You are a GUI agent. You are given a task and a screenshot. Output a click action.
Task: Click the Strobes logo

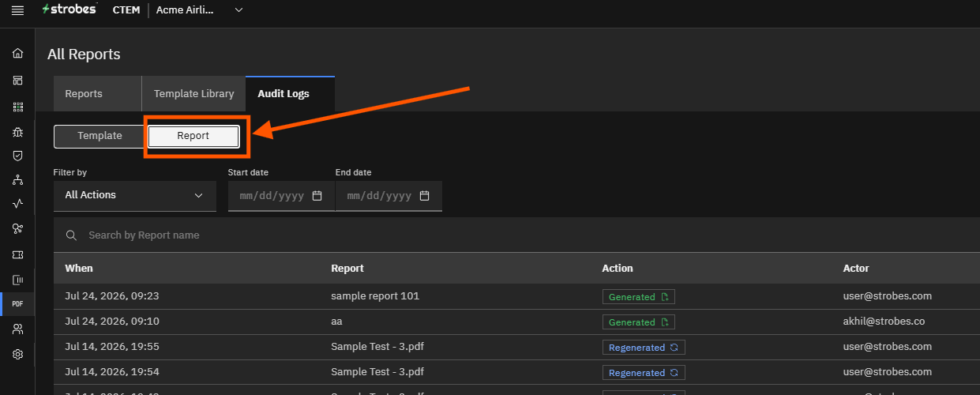tap(69, 9)
